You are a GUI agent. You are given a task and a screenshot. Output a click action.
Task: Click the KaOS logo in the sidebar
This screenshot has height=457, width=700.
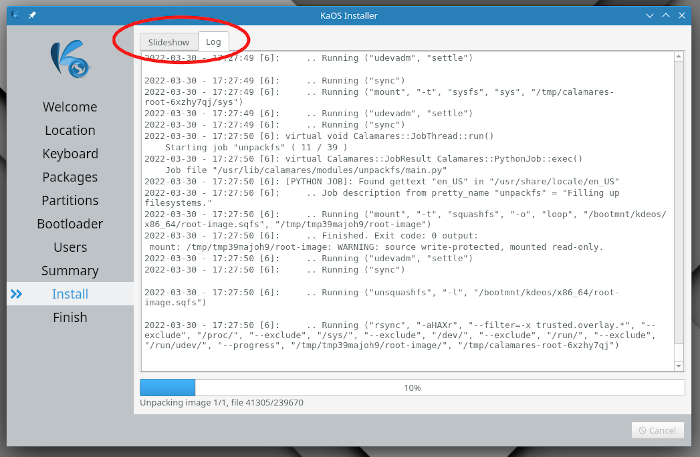(x=70, y=59)
